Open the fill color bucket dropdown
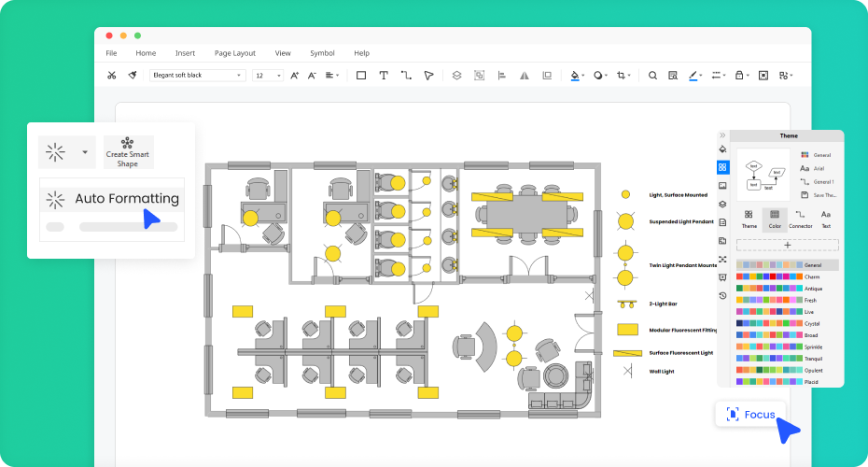This screenshot has width=868, height=467. 578,76
